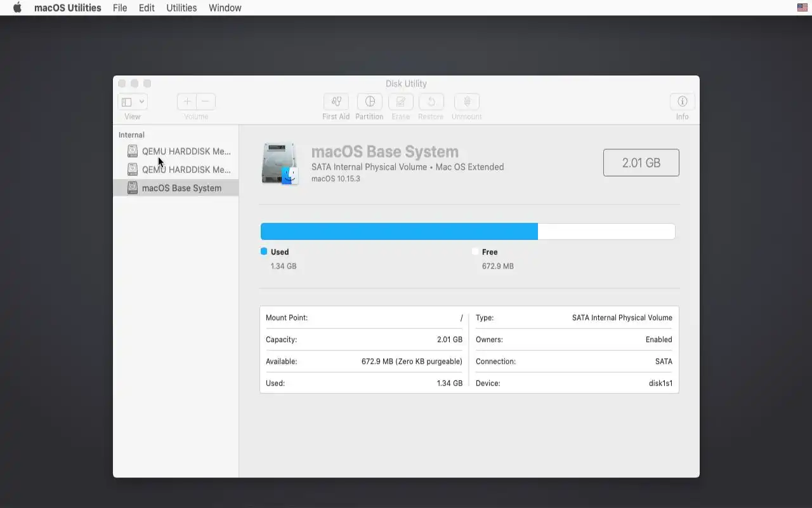Open the Edit menu

coord(147,8)
